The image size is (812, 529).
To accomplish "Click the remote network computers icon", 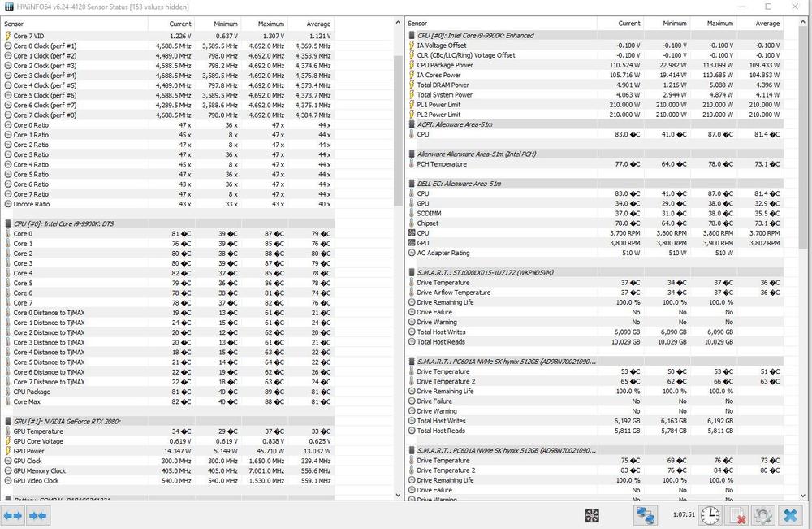I will point(646,515).
